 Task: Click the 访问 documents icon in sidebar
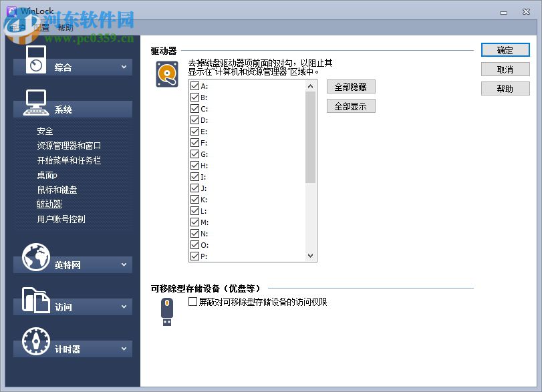[35, 300]
